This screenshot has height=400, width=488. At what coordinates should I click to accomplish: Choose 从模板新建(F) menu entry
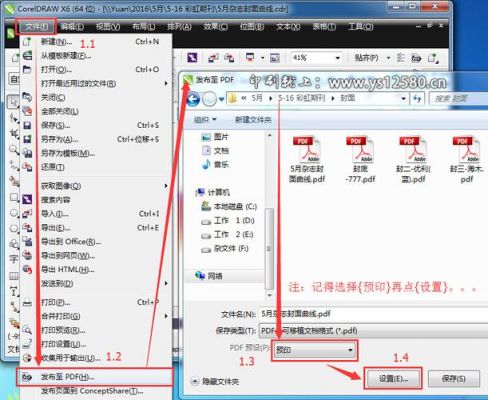97,56
